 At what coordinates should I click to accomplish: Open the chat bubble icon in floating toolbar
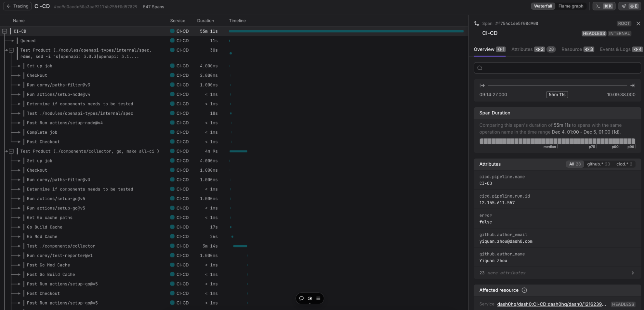coord(301,298)
